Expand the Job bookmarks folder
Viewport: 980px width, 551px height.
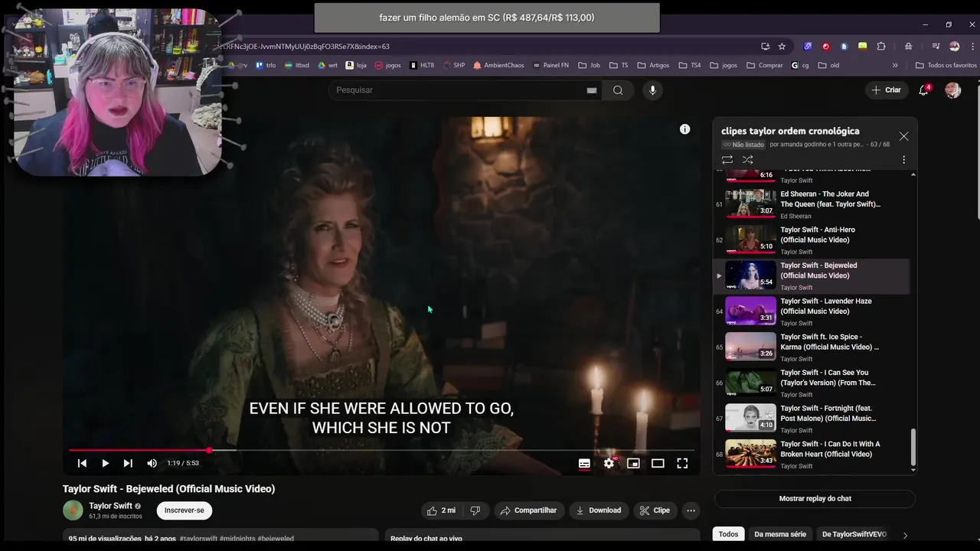(589, 66)
